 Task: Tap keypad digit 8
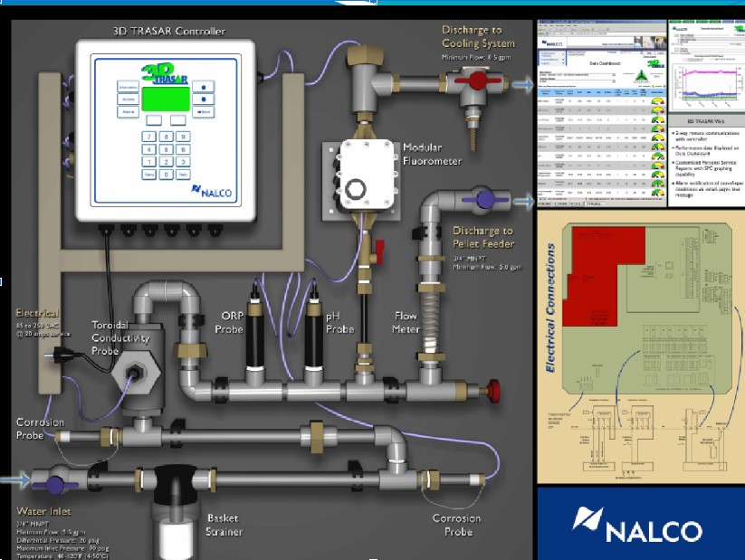[166, 137]
